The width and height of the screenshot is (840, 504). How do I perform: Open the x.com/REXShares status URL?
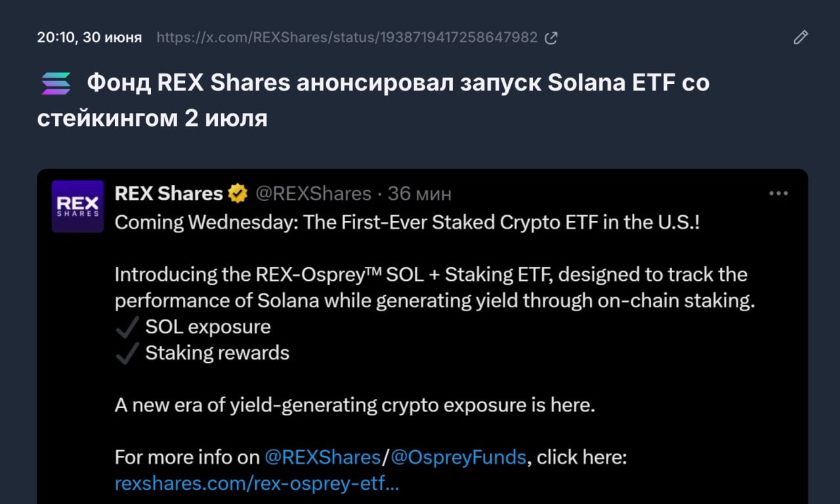click(x=347, y=37)
